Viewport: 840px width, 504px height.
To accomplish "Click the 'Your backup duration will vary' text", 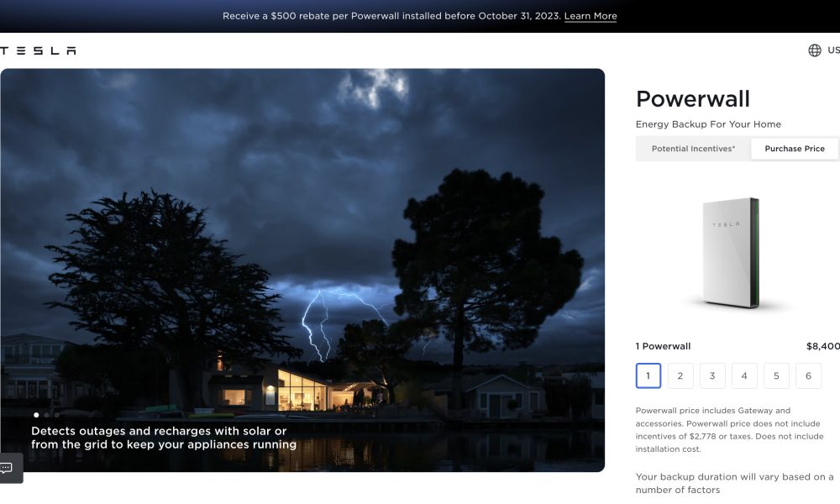I will click(x=734, y=483).
